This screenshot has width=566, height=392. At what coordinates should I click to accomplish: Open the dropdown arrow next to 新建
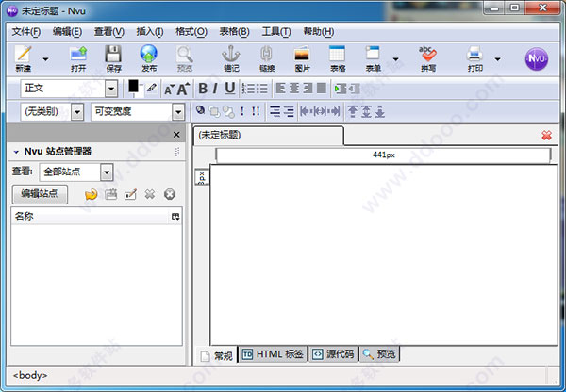click(x=46, y=59)
